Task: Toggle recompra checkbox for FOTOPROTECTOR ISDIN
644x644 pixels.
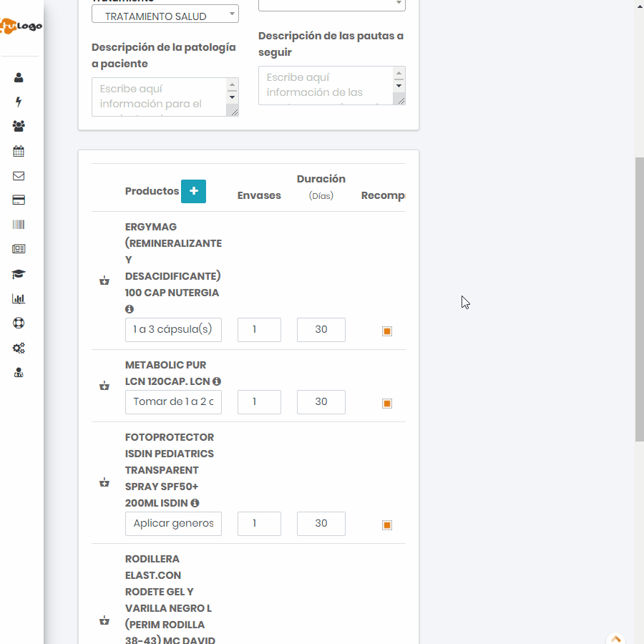Action: (x=387, y=525)
